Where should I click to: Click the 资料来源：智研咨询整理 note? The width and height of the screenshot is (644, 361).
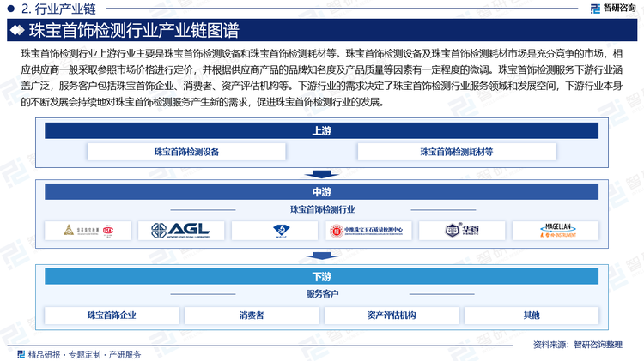pos(578,345)
